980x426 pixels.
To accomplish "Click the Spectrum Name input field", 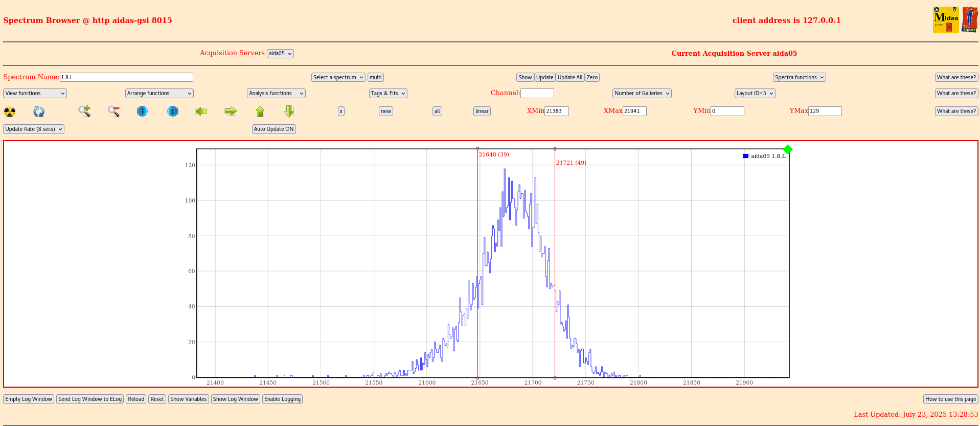I will point(126,77).
